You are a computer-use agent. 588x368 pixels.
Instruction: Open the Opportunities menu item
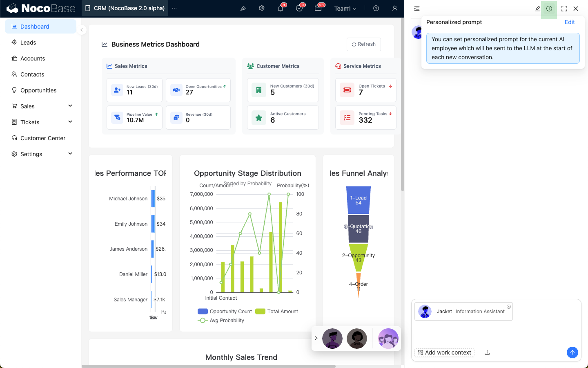(x=38, y=90)
